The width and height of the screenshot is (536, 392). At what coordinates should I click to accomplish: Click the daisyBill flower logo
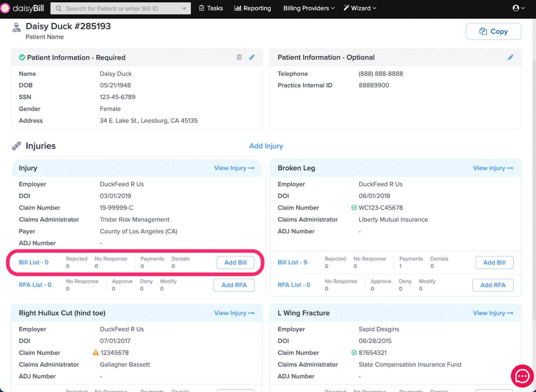5,8
